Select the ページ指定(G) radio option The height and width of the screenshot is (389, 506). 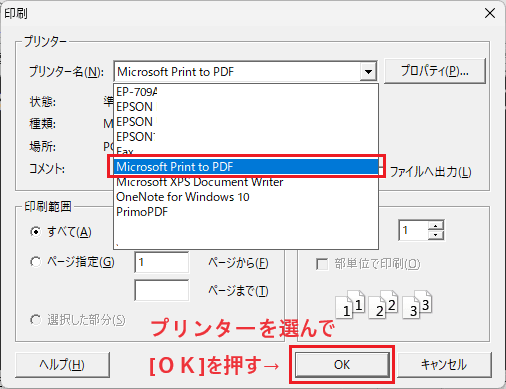pos(36,262)
